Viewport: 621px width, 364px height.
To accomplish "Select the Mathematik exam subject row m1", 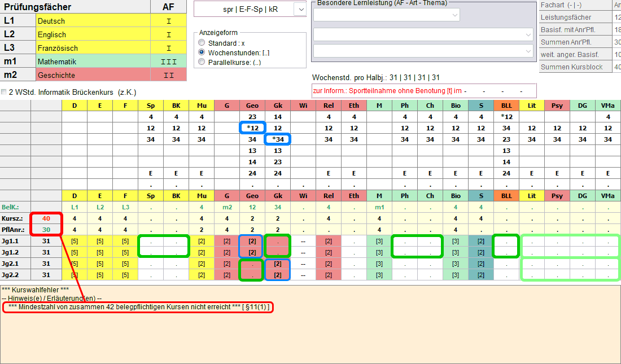I will pyautogui.click(x=93, y=62).
